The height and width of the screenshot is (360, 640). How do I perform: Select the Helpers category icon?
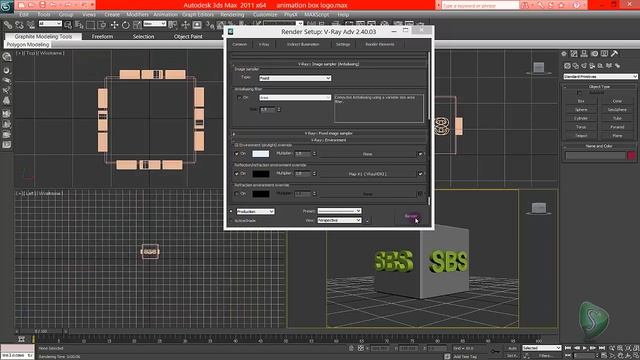[600, 65]
